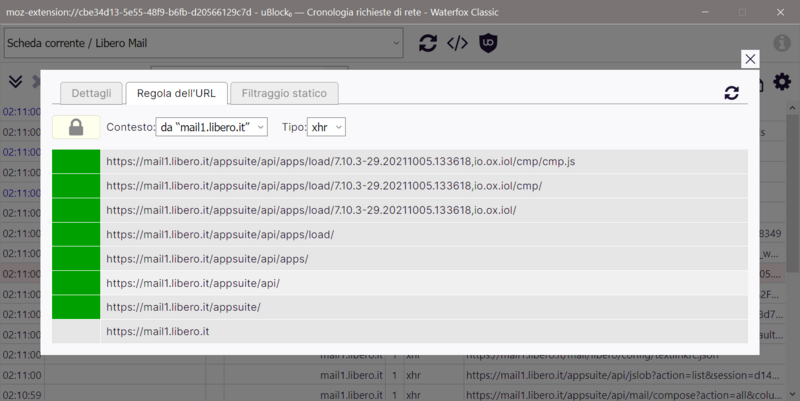Click green rule cell for io.ox.iol/cmp/ URL

click(76, 186)
